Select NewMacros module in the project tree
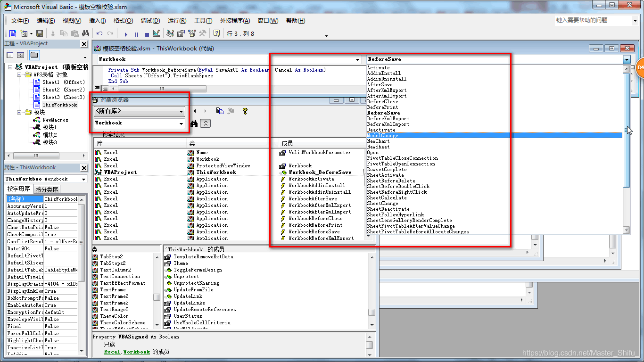The width and height of the screenshot is (644, 362). pyautogui.click(x=55, y=120)
